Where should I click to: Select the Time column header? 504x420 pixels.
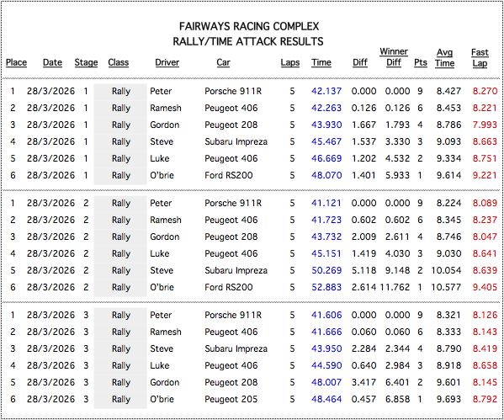321,62
